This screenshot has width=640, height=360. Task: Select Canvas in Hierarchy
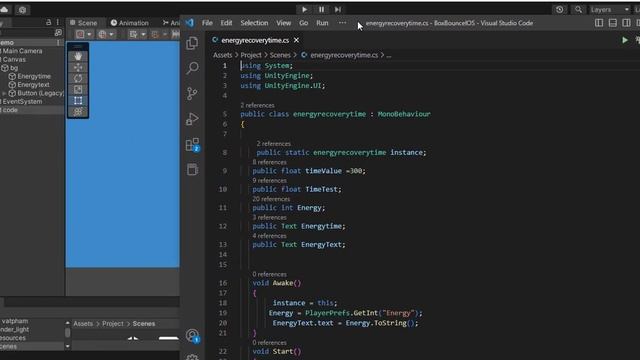tap(13, 60)
